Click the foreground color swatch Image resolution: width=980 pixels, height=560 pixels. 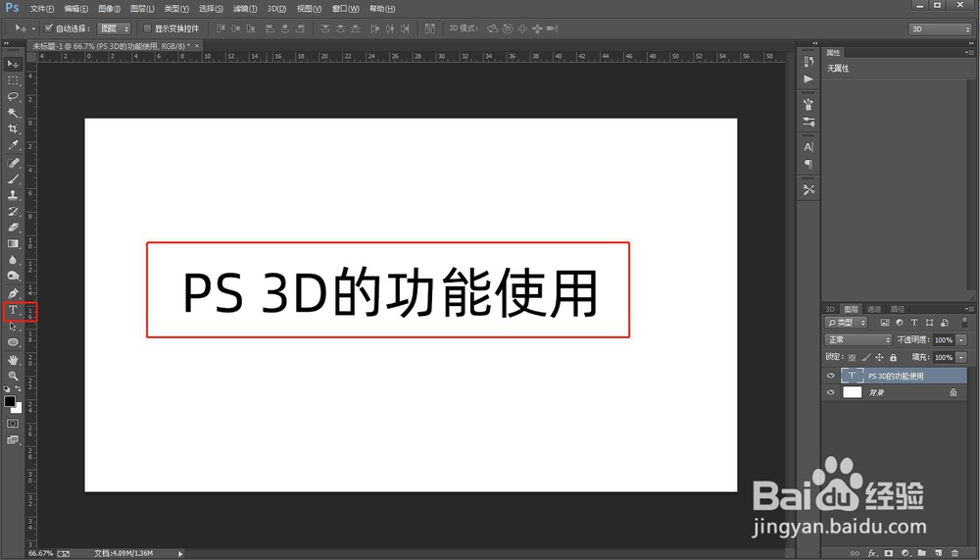click(x=10, y=401)
